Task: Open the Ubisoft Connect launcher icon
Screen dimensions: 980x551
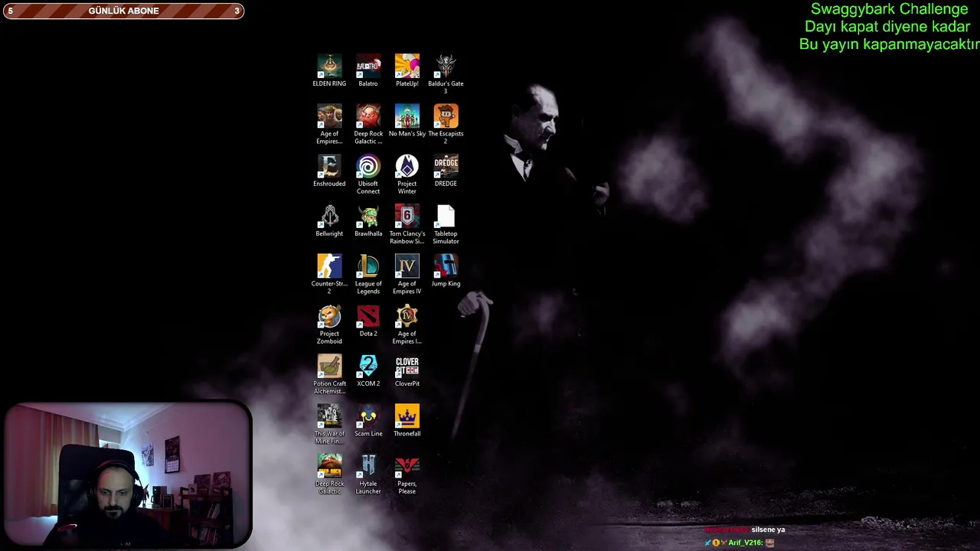Action: tap(368, 166)
